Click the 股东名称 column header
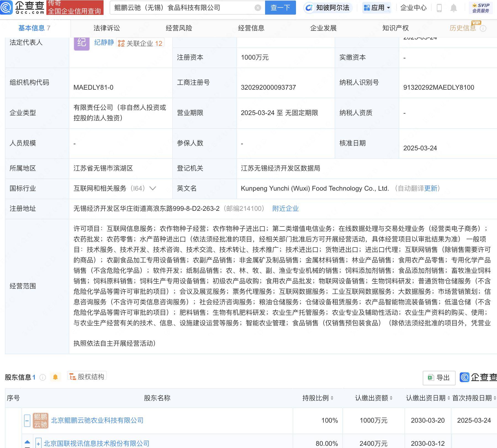Image resolution: width=497 pixels, height=448 pixels. click(157, 398)
